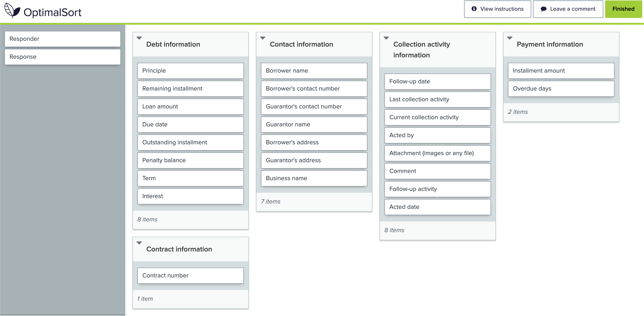
Task: Select the unsorted Response card
Action: tap(62, 57)
